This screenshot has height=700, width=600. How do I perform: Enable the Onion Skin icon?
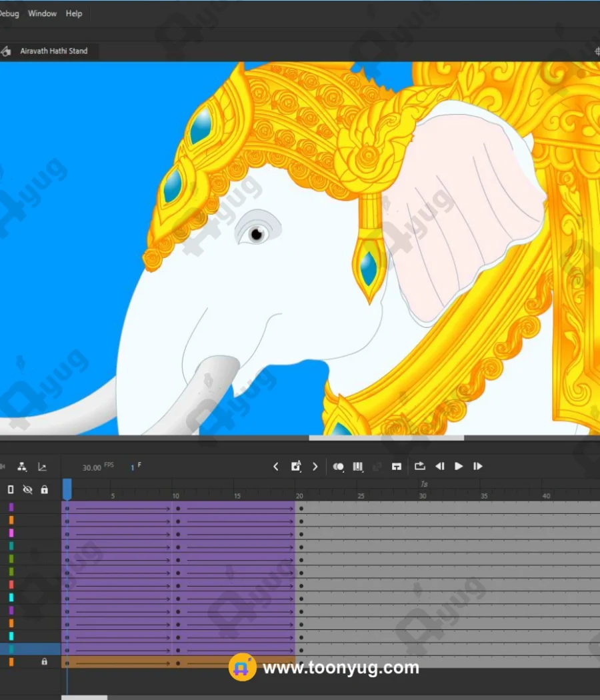[339, 467]
